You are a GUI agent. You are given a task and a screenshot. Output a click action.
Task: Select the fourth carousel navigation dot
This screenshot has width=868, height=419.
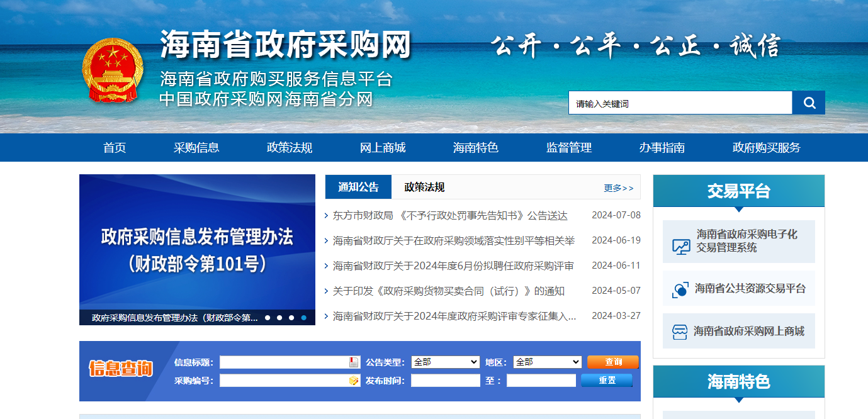(x=303, y=318)
